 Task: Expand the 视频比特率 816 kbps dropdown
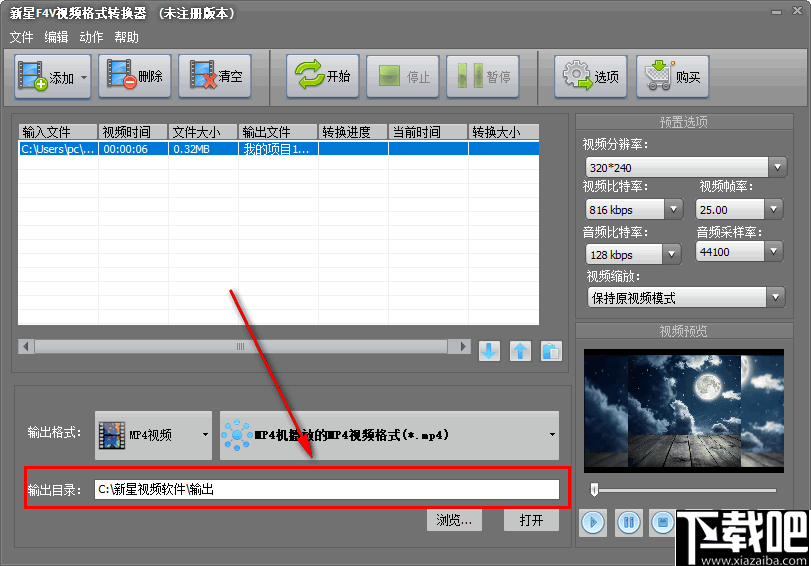click(673, 210)
